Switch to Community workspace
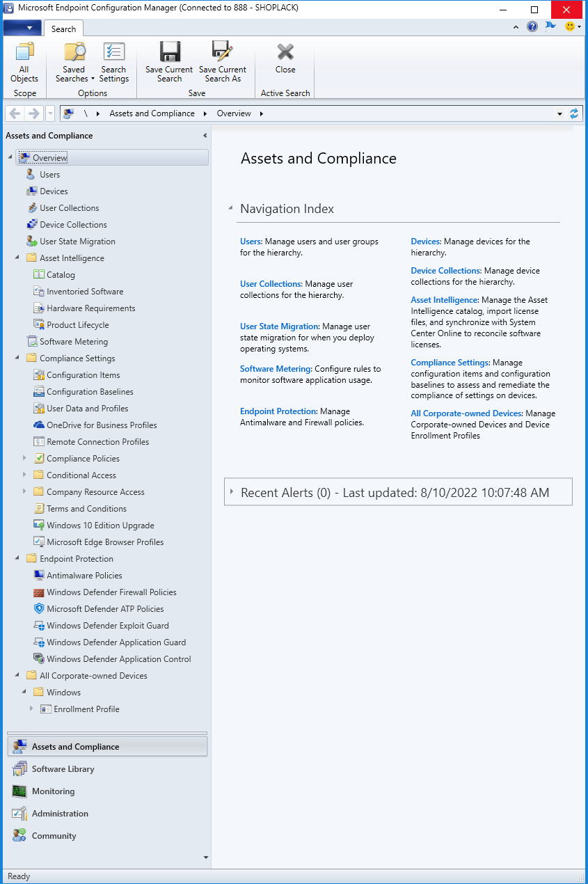588x884 pixels. pos(54,836)
